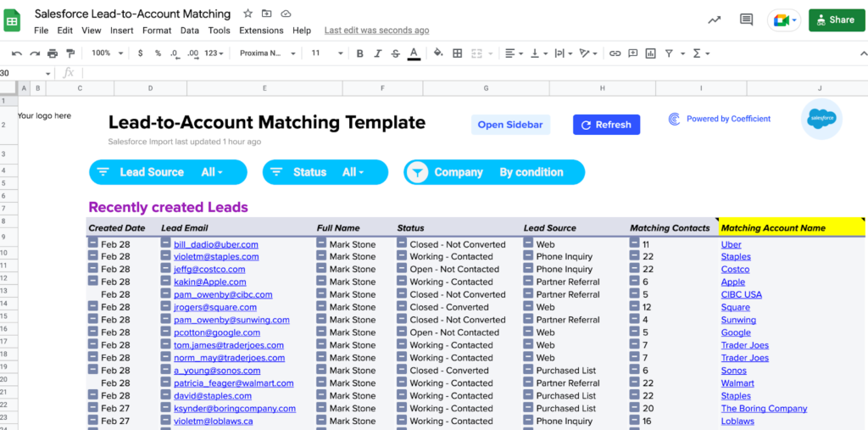This screenshot has height=430, width=868.
Task: Open the Insert menu
Action: click(x=122, y=31)
